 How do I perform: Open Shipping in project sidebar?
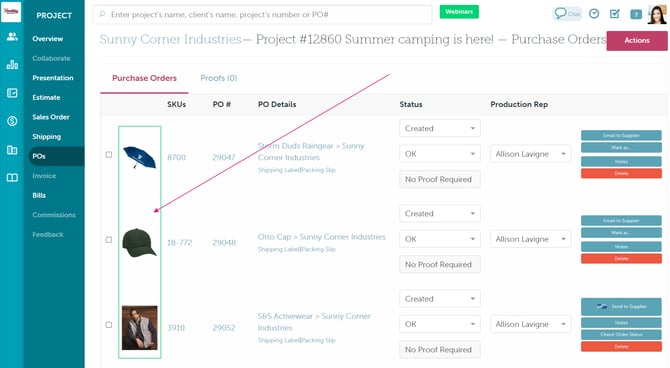pyautogui.click(x=47, y=137)
